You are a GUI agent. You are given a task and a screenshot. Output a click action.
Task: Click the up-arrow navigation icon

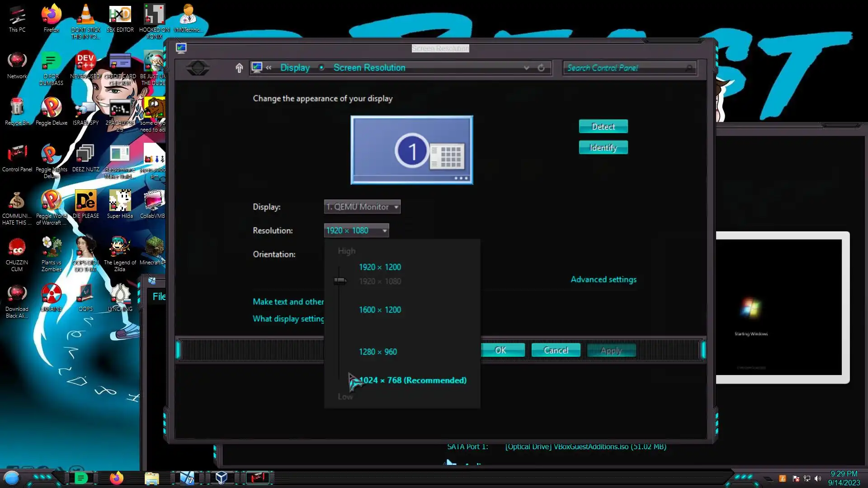point(239,68)
